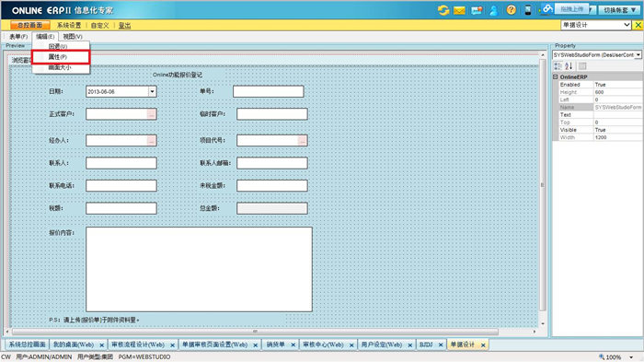This screenshot has width=644, height=362.
Task: Expand the 日期 date picker dropdown
Action: pos(152,91)
